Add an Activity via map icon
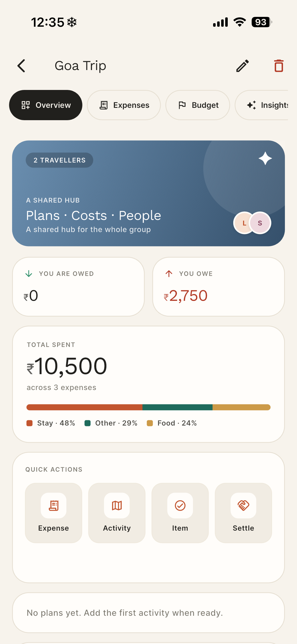The width and height of the screenshot is (297, 644). tap(117, 513)
